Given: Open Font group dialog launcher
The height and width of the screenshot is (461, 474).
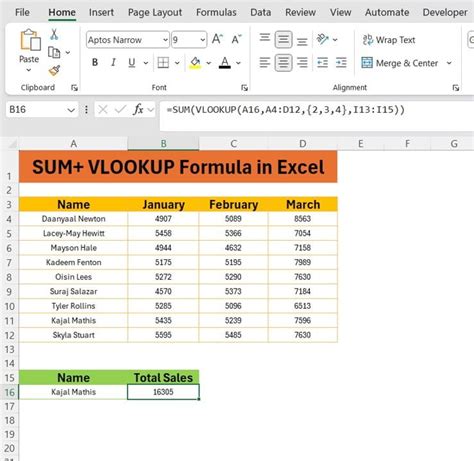Looking at the screenshot, I should [x=245, y=88].
